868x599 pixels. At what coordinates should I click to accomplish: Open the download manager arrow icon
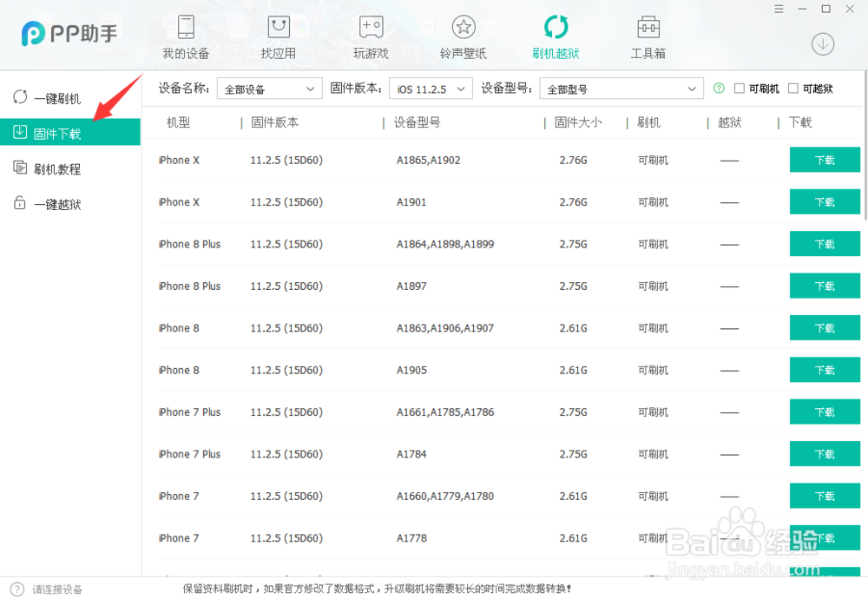point(823,44)
